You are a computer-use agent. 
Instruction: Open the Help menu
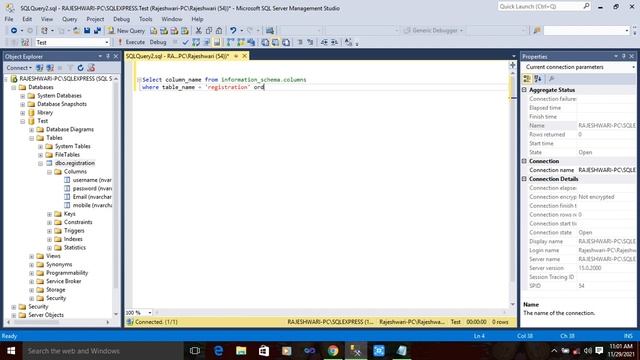(197, 19)
